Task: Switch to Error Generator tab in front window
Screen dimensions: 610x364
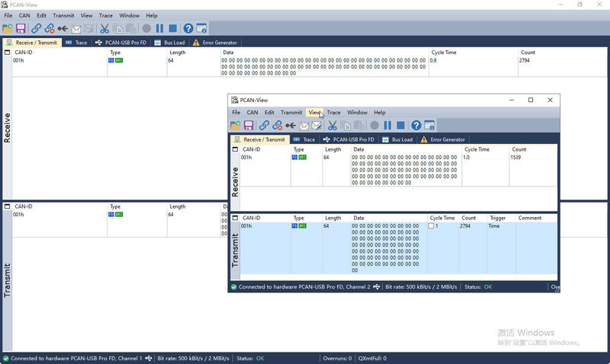Action: click(443, 139)
